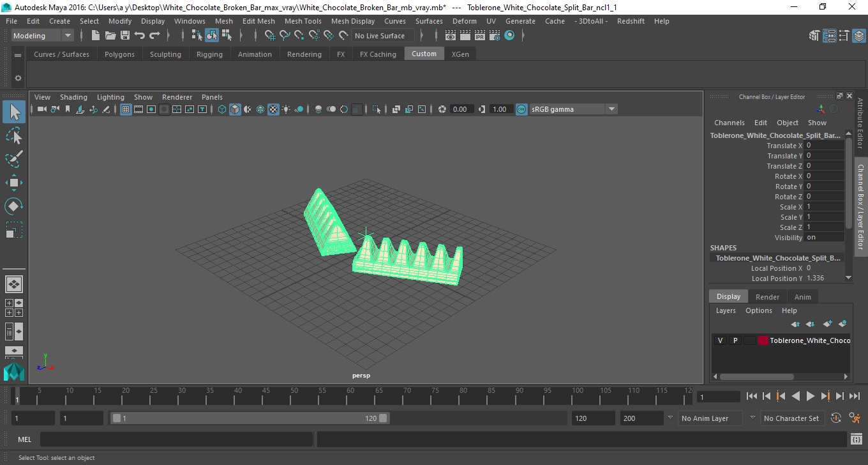Open the Render layer tab
868x465 pixels.
[767, 297]
